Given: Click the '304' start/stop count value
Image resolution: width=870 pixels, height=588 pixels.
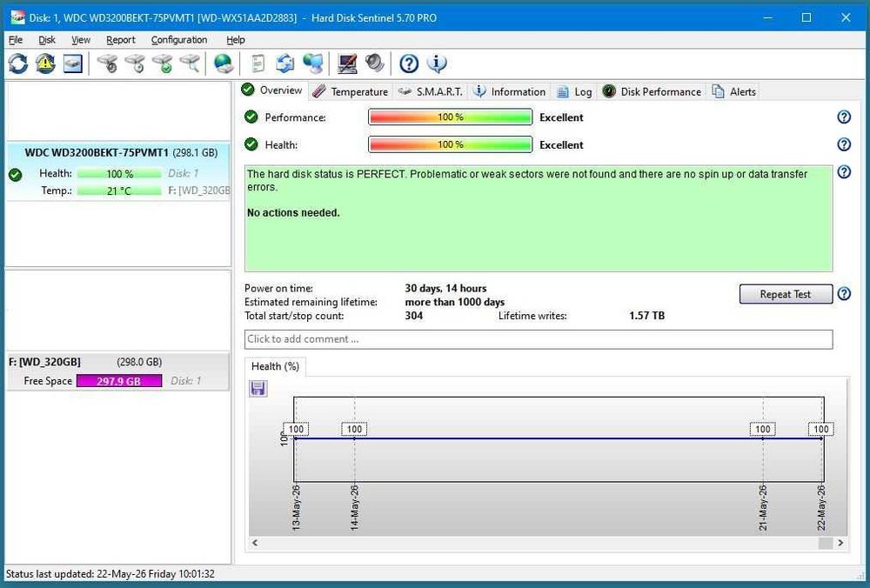Looking at the screenshot, I should (x=414, y=316).
